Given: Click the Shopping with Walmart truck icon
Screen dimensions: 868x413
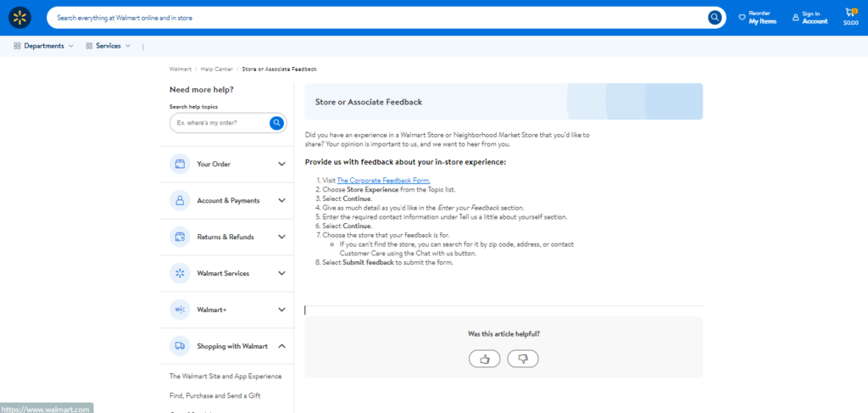Looking at the screenshot, I should pyautogui.click(x=180, y=346).
